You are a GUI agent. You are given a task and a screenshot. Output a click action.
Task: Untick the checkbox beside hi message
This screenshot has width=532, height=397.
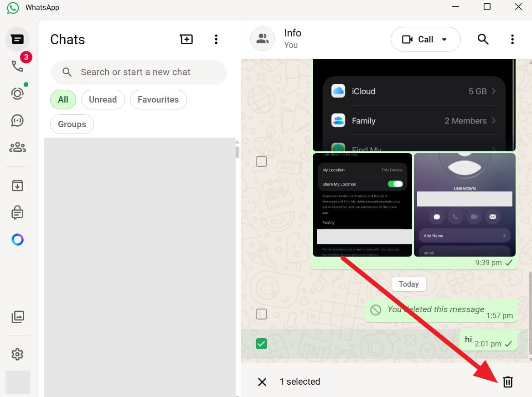[x=261, y=344]
